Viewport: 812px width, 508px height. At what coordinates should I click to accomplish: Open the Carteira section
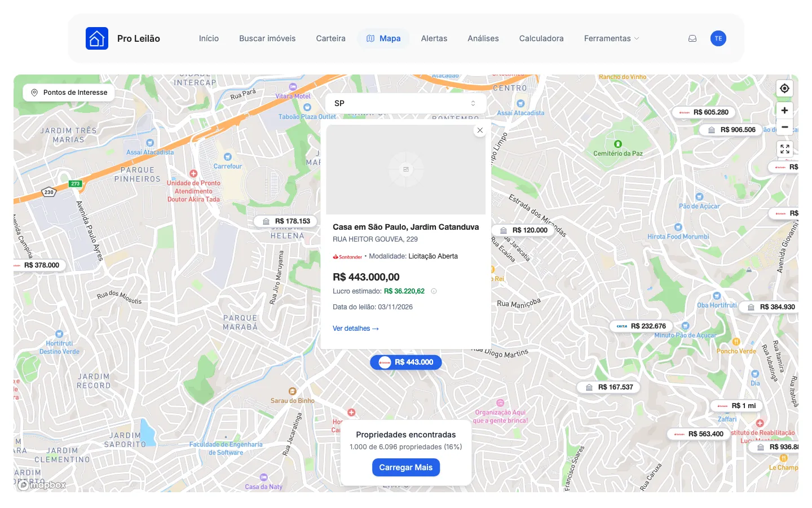pyautogui.click(x=331, y=38)
